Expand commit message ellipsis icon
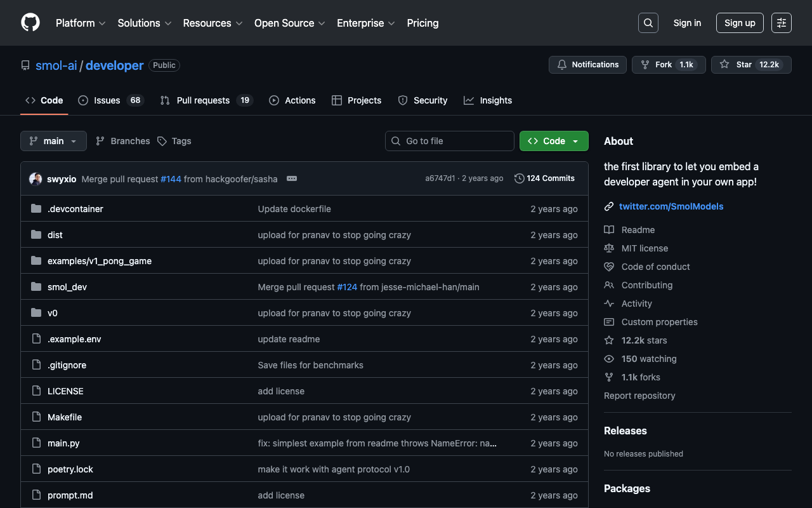812x508 pixels. (x=292, y=179)
